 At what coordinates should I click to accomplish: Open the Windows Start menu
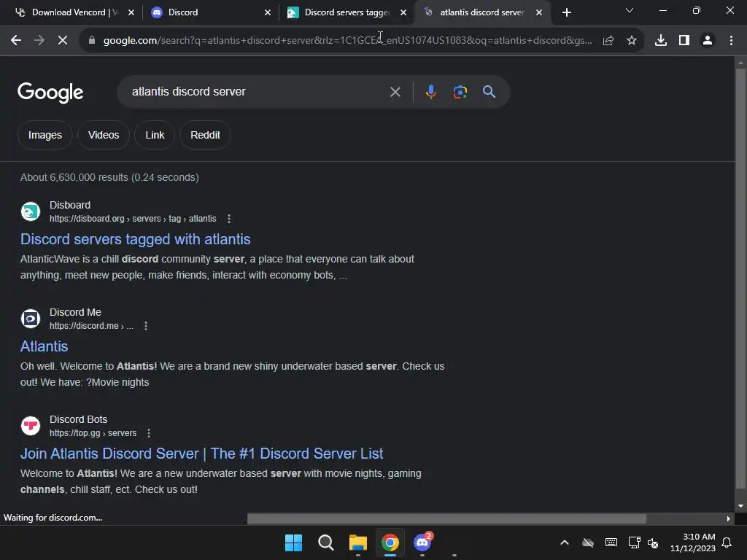[x=293, y=542]
